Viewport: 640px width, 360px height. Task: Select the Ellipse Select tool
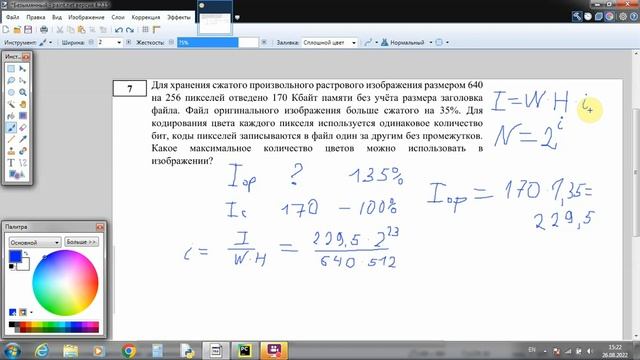(11, 92)
